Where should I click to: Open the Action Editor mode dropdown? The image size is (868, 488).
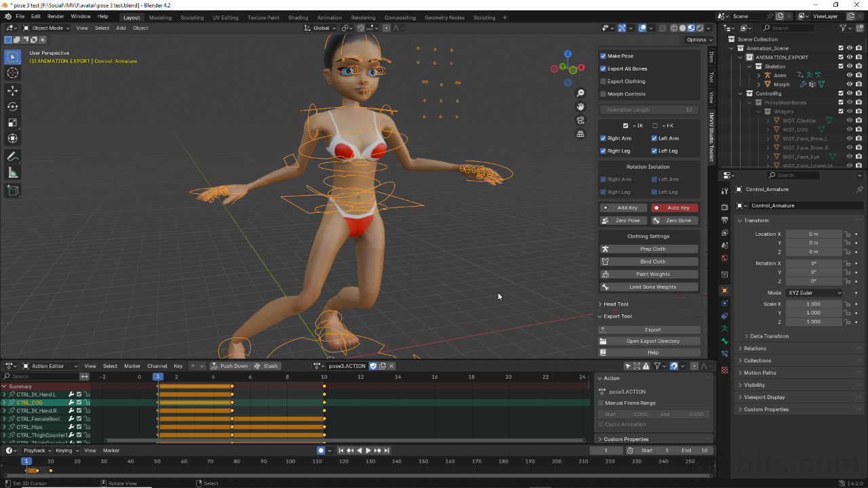[51, 366]
